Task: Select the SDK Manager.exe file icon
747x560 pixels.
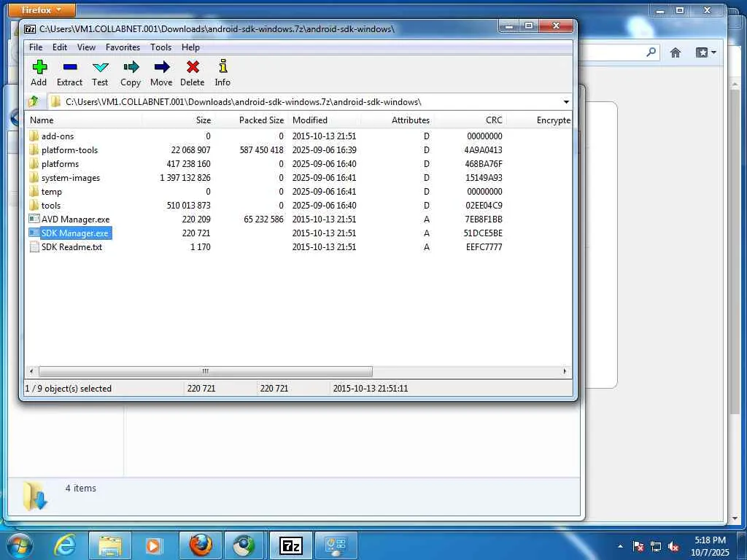Action: 34,233
